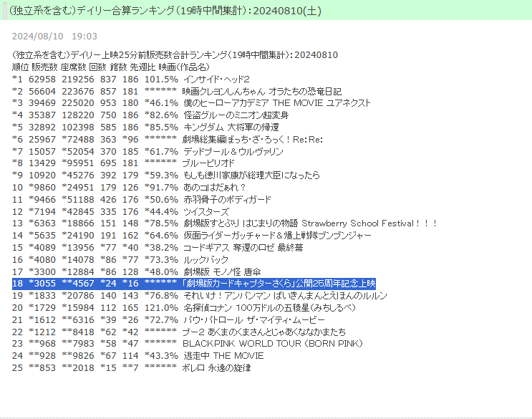Click the ツイスターズ row
Viewport: 532px width, 419px height.
click(121, 211)
